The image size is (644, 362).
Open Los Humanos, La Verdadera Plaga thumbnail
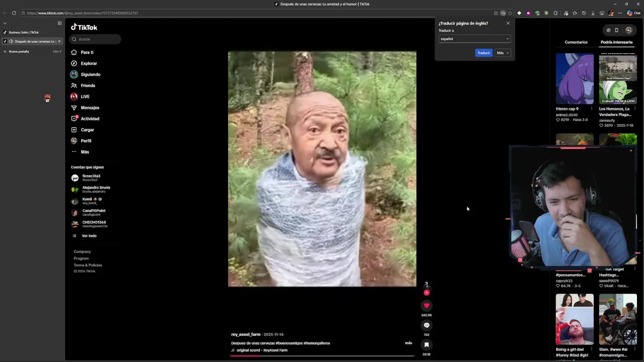tap(618, 79)
